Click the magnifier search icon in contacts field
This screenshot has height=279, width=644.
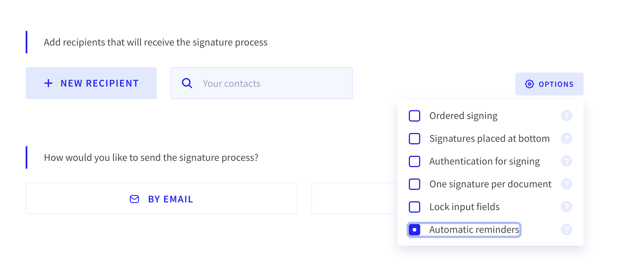click(187, 83)
